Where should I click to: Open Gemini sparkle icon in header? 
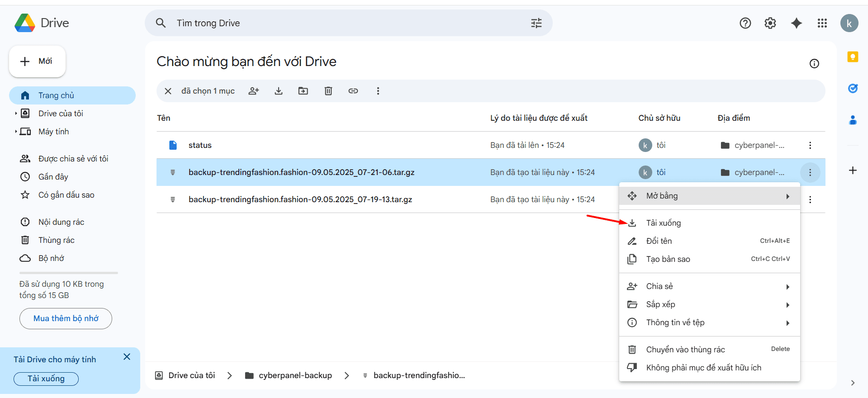click(x=797, y=23)
